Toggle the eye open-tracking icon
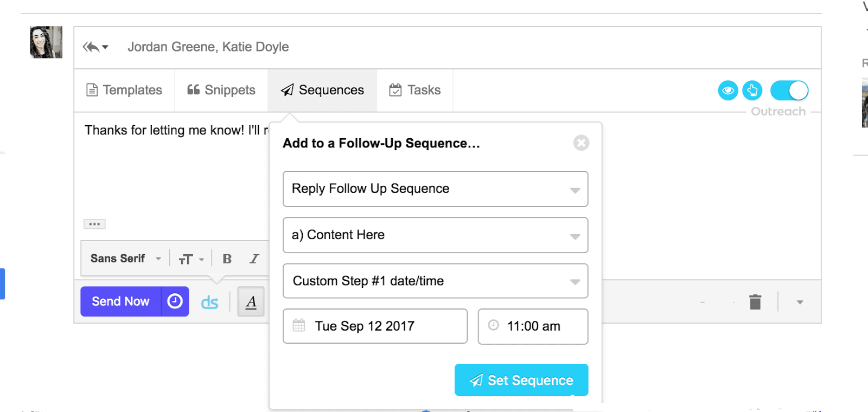The height and width of the screenshot is (412, 868). coord(728,91)
